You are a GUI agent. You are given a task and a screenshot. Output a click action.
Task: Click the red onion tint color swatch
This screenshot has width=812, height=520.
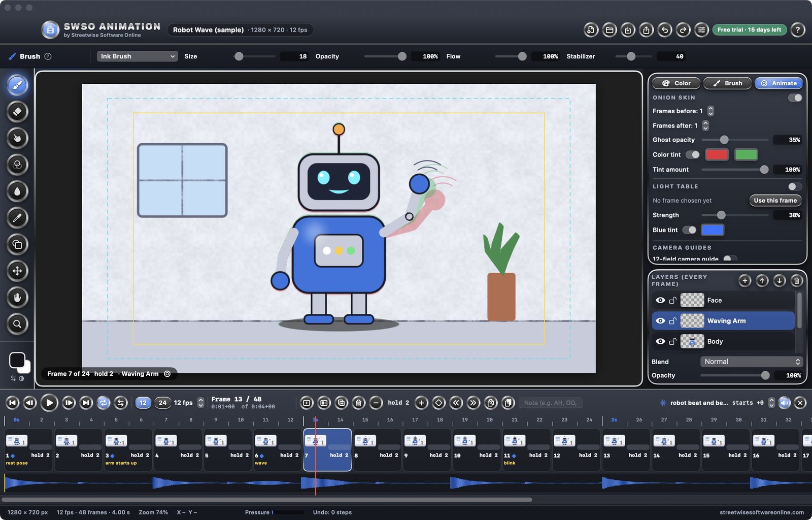tap(717, 154)
